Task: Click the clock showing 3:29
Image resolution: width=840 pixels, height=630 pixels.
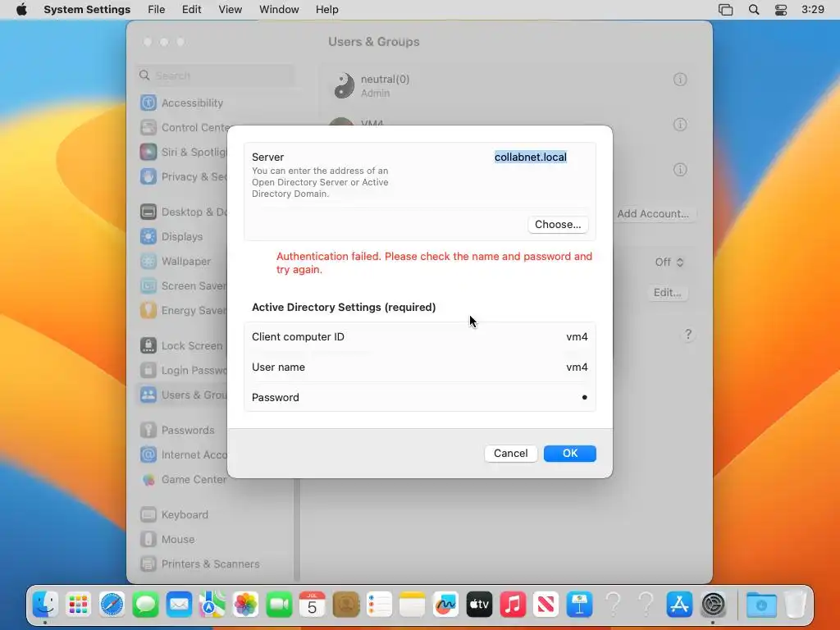Action: click(x=813, y=10)
